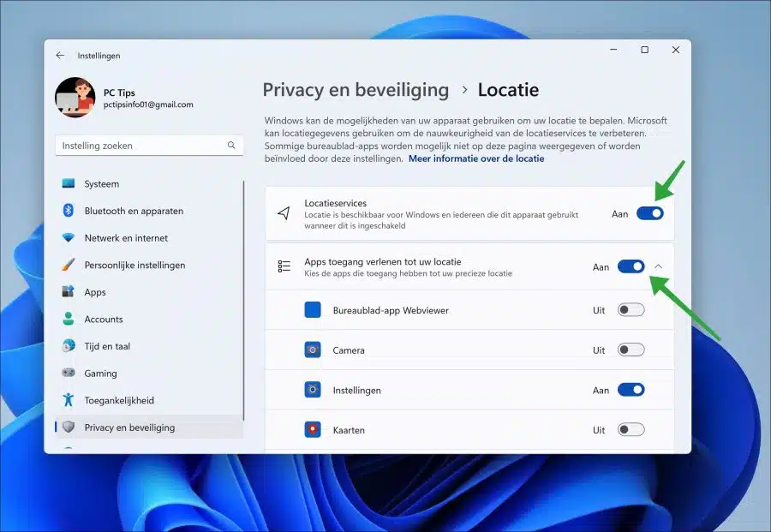Click Privacy en beveiliging breadcrumb
771x532 pixels.
click(356, 90)
